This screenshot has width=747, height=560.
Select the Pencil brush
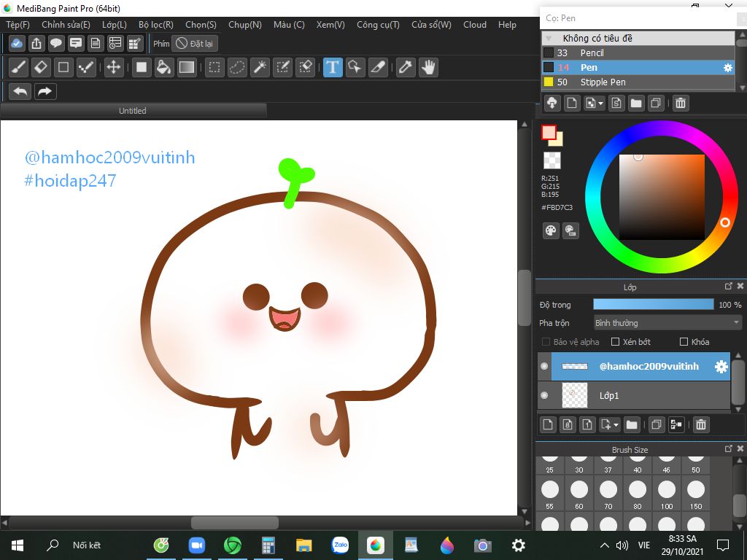[638, 52]
